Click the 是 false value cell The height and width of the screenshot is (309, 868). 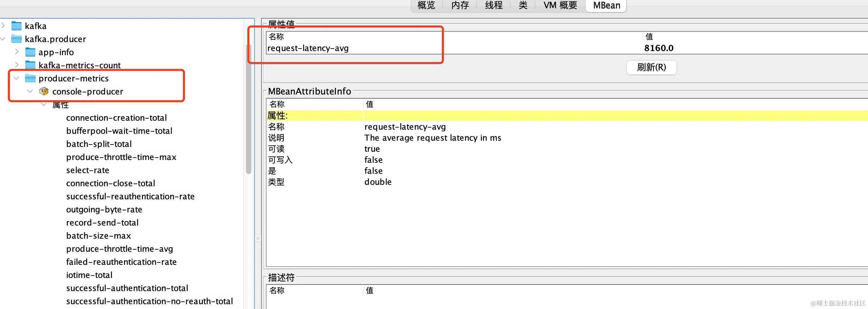coord(373,171)
